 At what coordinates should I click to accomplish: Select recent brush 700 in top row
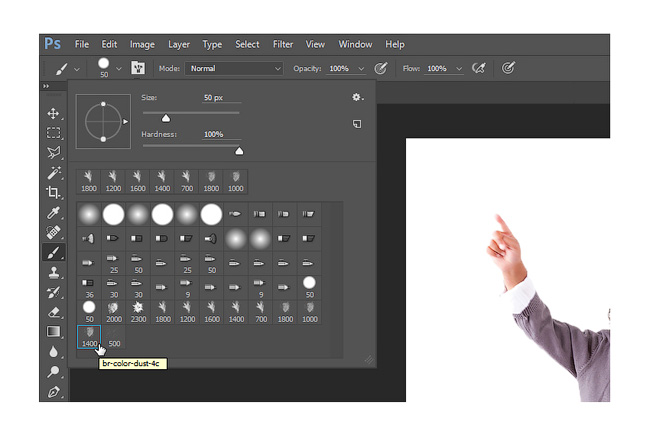pyautogui.click(x=187, y=181)
